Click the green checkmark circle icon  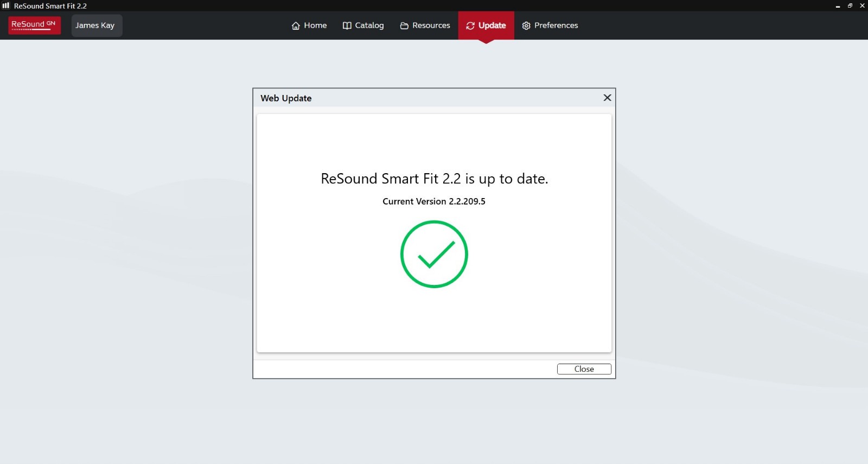434,254
